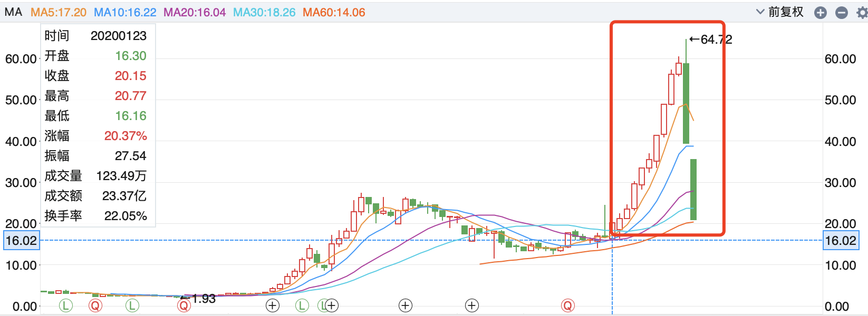Click the 64.72 peak price label
Image resolution: width=868 pixels, height=316 pixels.
[711, 39]
